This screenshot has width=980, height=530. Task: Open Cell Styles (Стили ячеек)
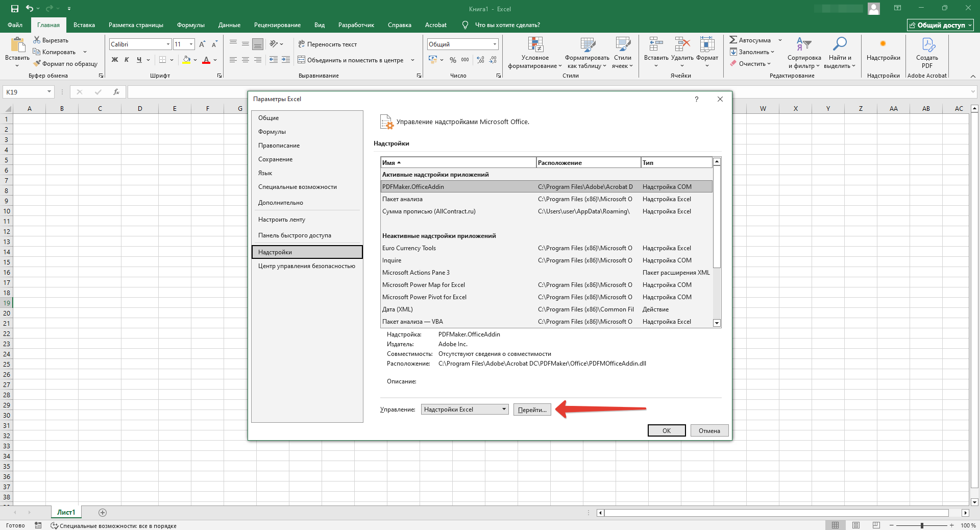tap(623, 53)
